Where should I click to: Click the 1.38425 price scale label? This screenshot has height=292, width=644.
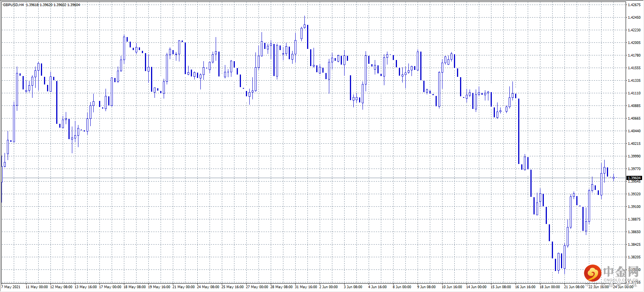coord(634,245)
